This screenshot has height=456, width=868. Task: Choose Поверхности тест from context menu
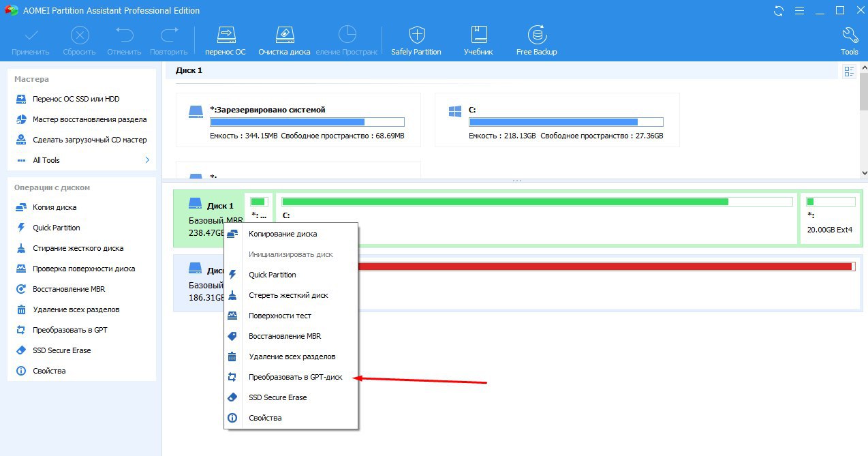(291, 316)
